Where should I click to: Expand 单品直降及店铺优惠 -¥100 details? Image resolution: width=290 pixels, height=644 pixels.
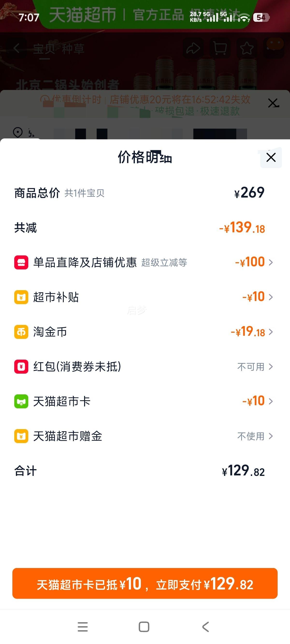point(254,262)
